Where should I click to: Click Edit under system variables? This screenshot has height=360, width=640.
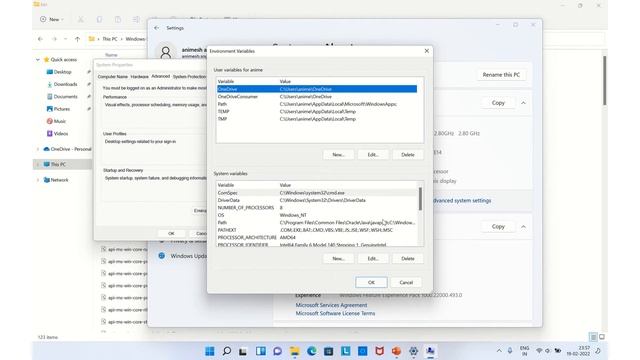point(373,258)
